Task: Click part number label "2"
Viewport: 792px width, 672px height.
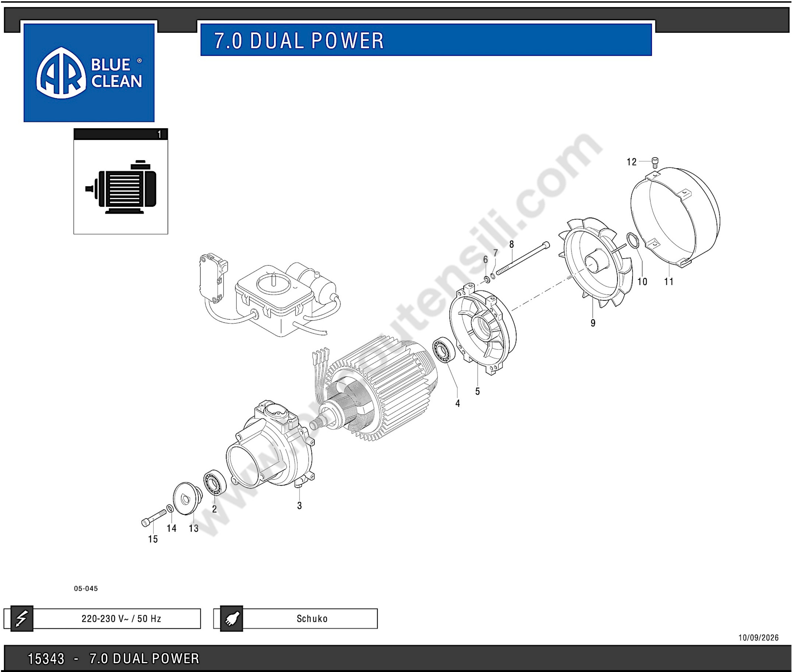Action: tap(215, 509)
